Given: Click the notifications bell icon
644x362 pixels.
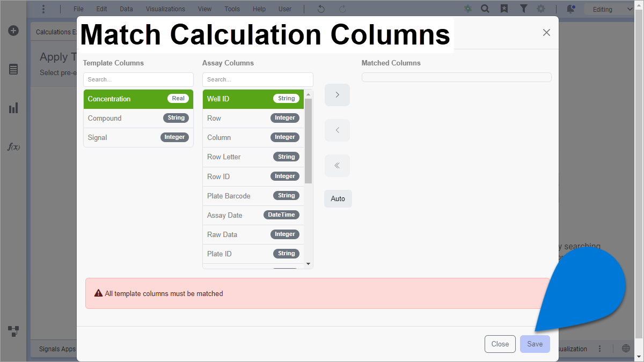Looking at the screenshot, I should [570, 9].
